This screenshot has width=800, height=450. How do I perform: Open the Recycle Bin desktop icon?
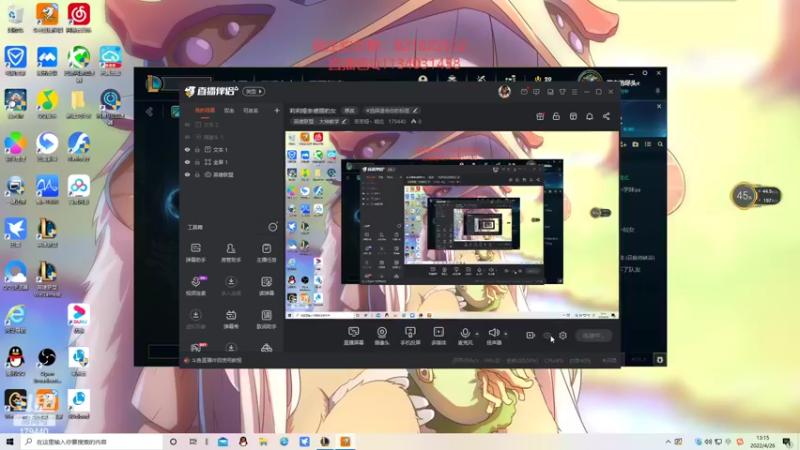coord(15,19)
